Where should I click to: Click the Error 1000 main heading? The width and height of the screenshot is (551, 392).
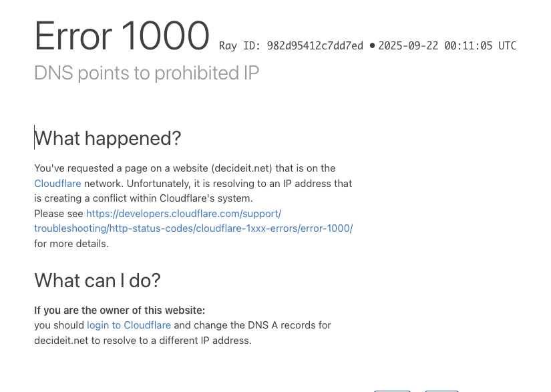pyautogui.click(x=122, y=36)
